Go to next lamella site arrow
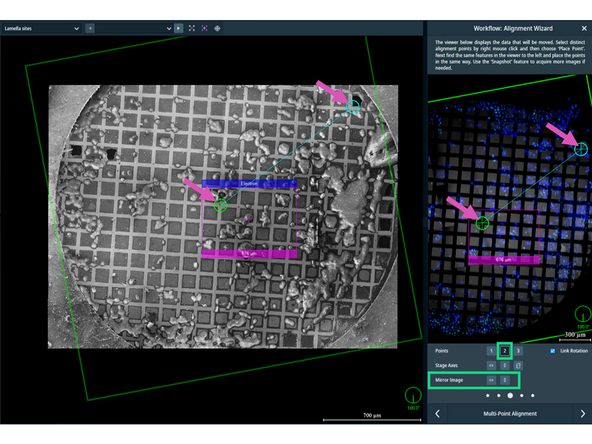 [x=178, y=28]
